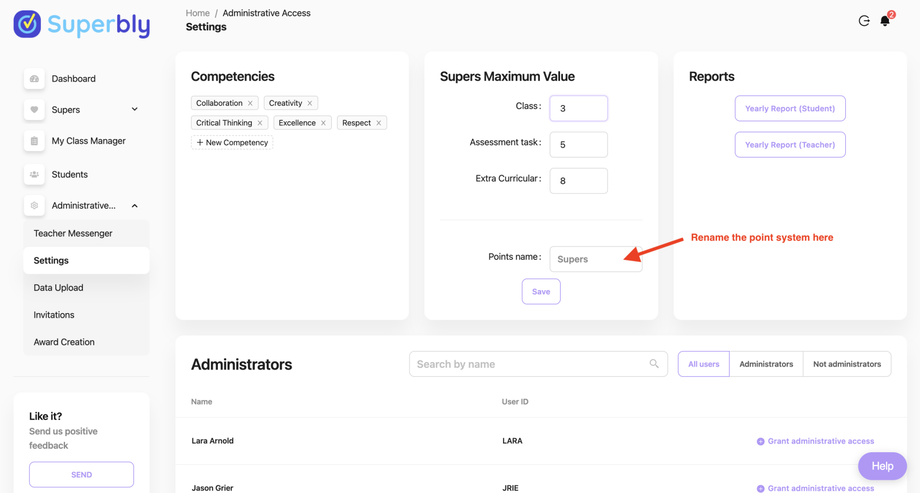The image size is (920, 493).
Task: Click the Superbly logo
Action: (82, 24)
